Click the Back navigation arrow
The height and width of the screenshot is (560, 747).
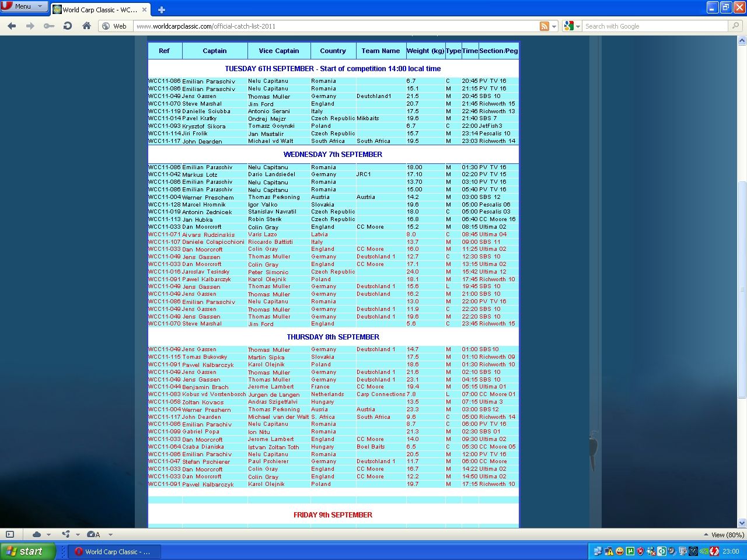[x=12, y=26]
